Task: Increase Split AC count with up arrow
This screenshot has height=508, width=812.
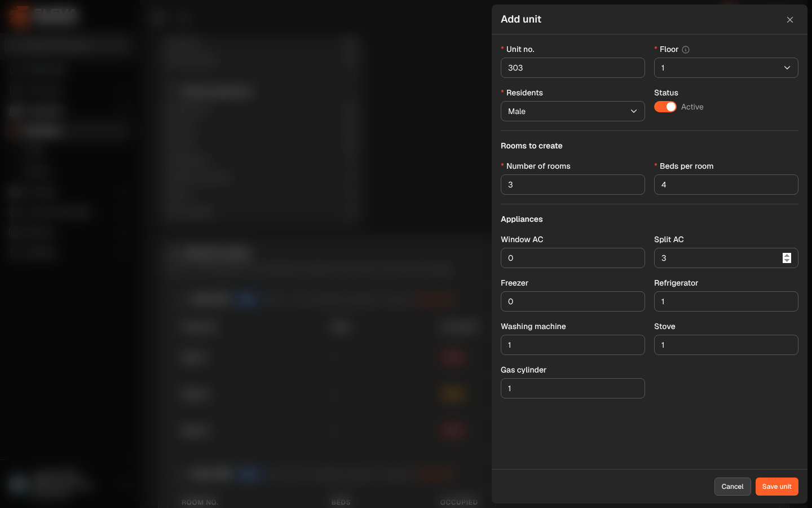Action: (x=787, y=255)
